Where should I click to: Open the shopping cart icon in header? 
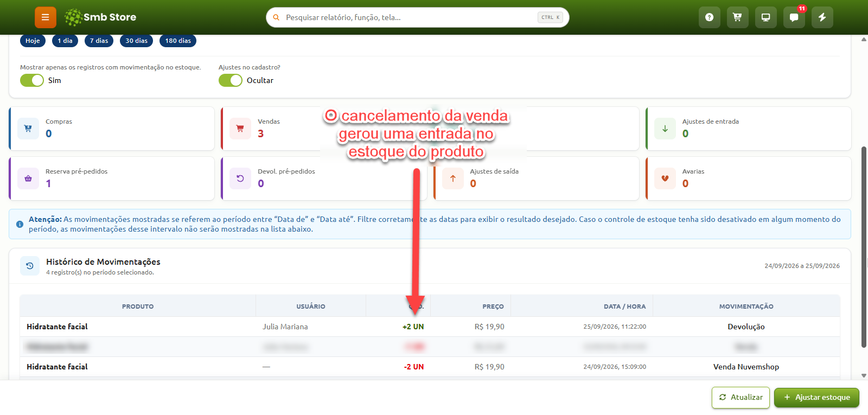(737, 17)
